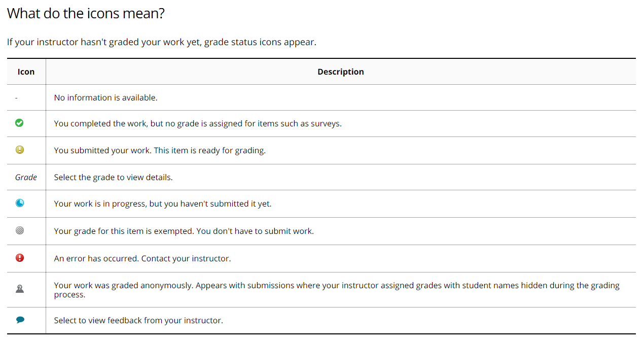Click the green checkmark completed icon
The height and width of the screenshot is (342, 644).
click(x=20, y=123)
